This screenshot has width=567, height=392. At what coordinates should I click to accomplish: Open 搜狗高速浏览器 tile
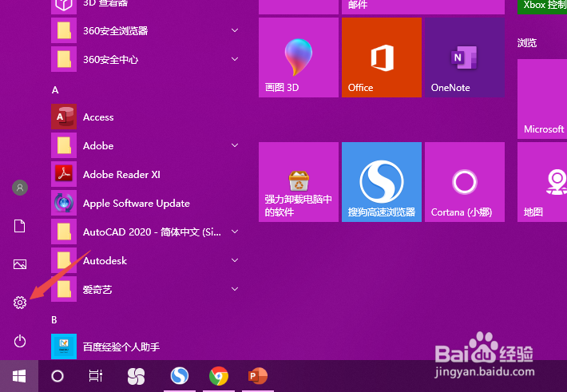[382, 182]
